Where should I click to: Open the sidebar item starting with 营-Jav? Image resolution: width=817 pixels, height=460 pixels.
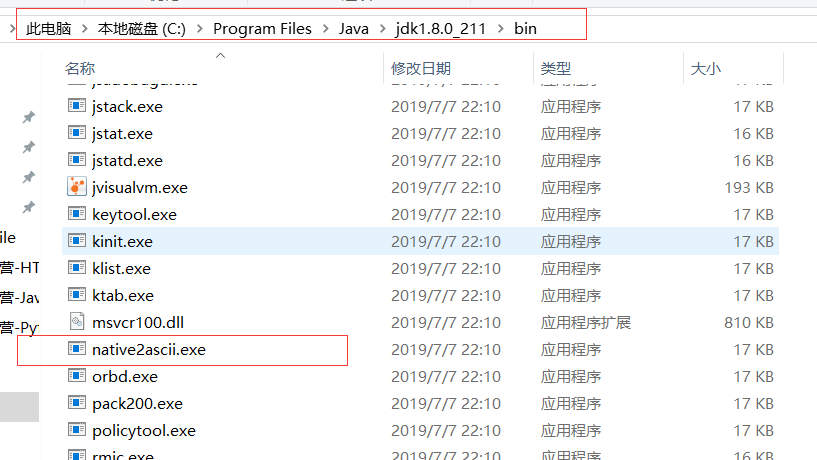[x=19, y=297]
